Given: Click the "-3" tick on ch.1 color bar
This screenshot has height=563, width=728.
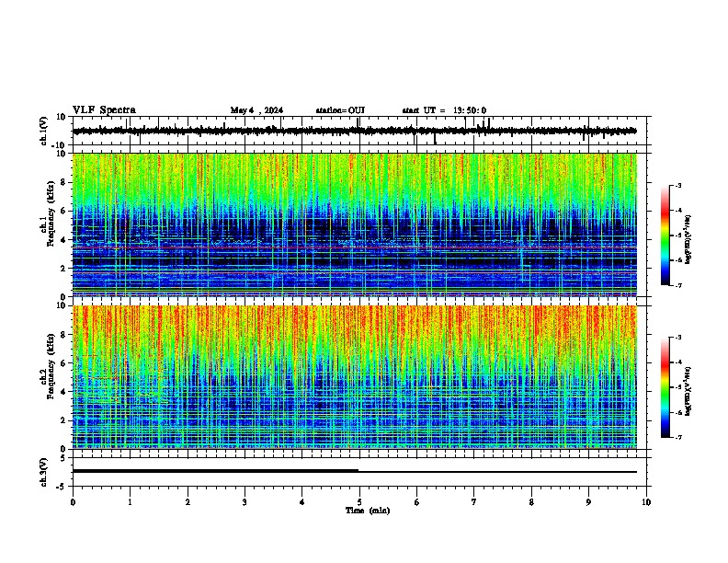Looking at the screenshot, I should 678,186.
